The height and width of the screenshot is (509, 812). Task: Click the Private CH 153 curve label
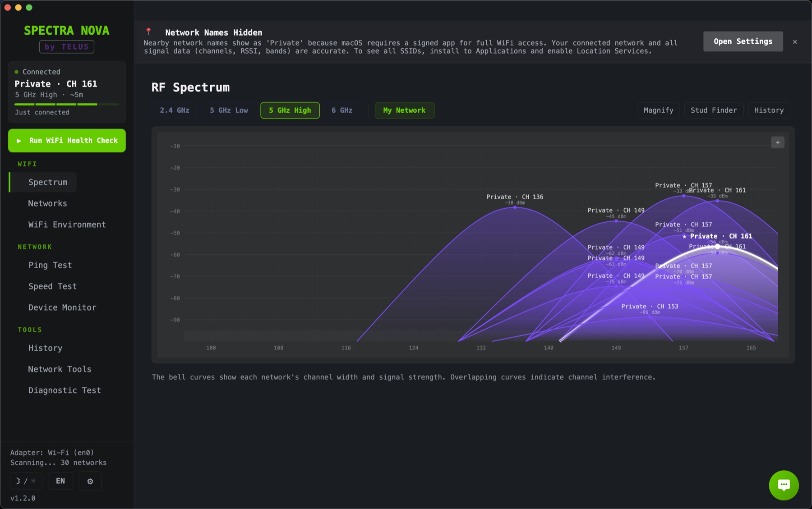(650, 307)
